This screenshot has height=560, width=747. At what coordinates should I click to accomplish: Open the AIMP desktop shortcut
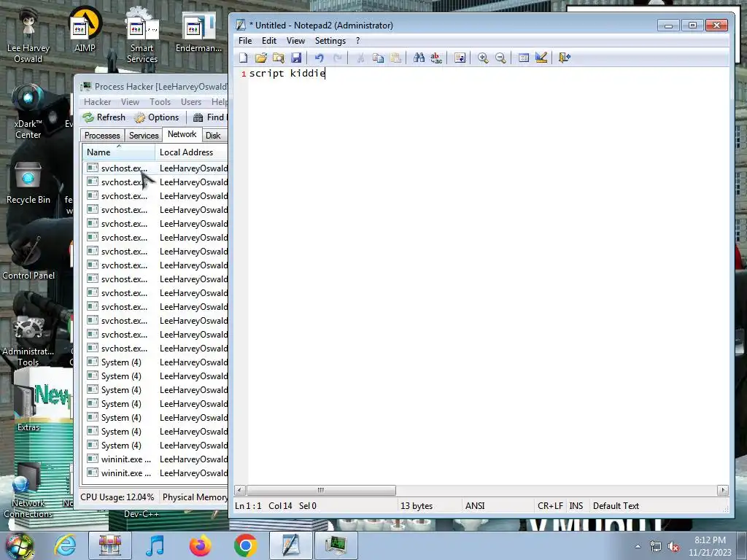click(85, 29)
